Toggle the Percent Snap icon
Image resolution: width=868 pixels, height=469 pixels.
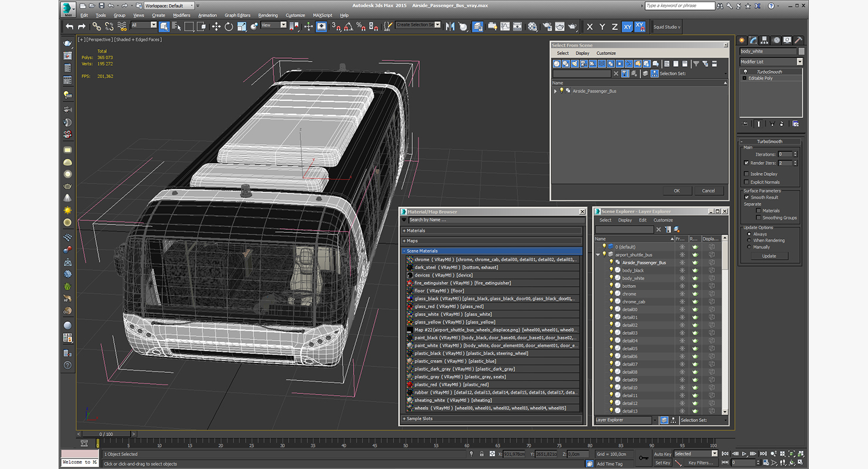coord(361,26)
